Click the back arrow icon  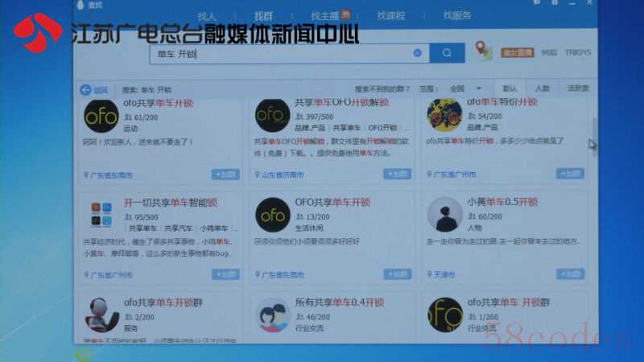85,90
